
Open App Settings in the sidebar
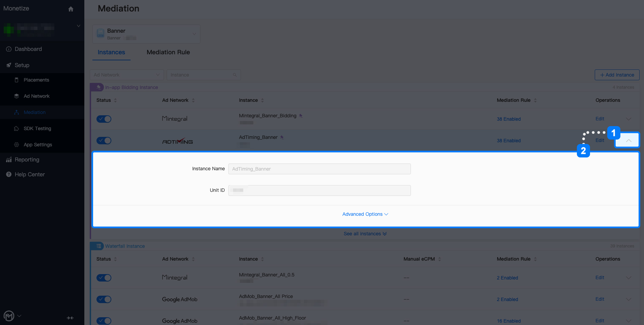pos(38,145)
